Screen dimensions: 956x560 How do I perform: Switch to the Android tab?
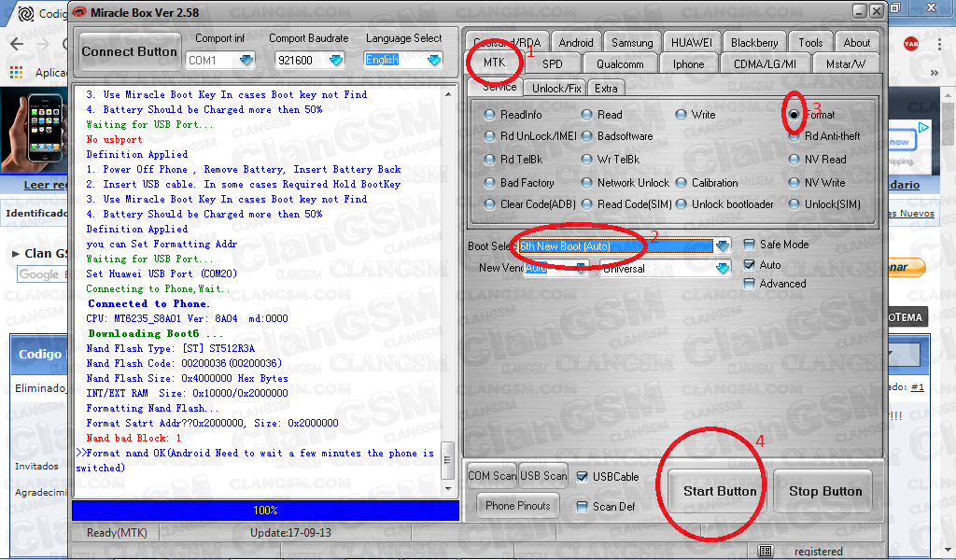tap(575, 43)
